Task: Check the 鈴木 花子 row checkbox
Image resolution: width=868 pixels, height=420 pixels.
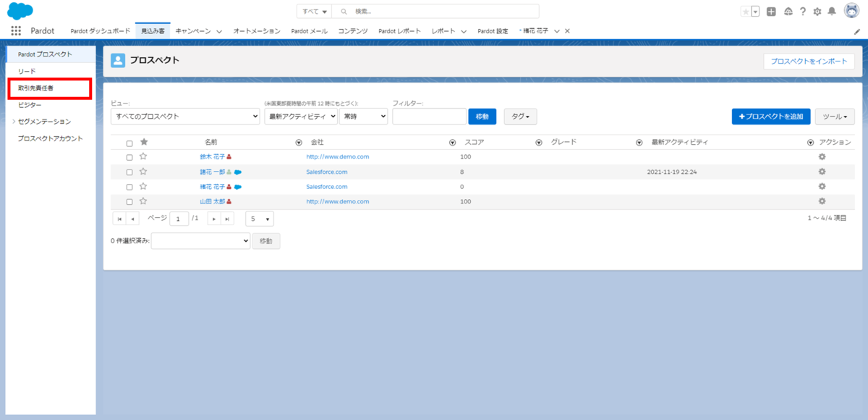Action: click(x=129, y=157)
